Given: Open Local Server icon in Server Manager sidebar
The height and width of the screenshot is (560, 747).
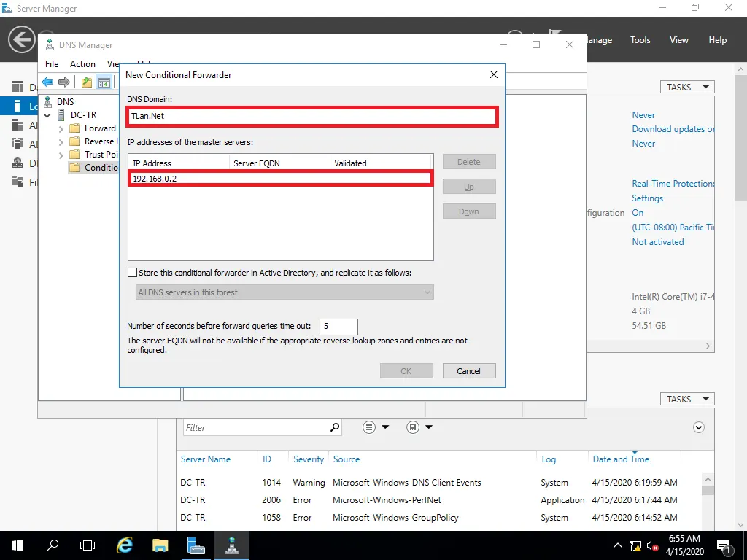Looking at the screenshot, I should click(x=18, y=106).
